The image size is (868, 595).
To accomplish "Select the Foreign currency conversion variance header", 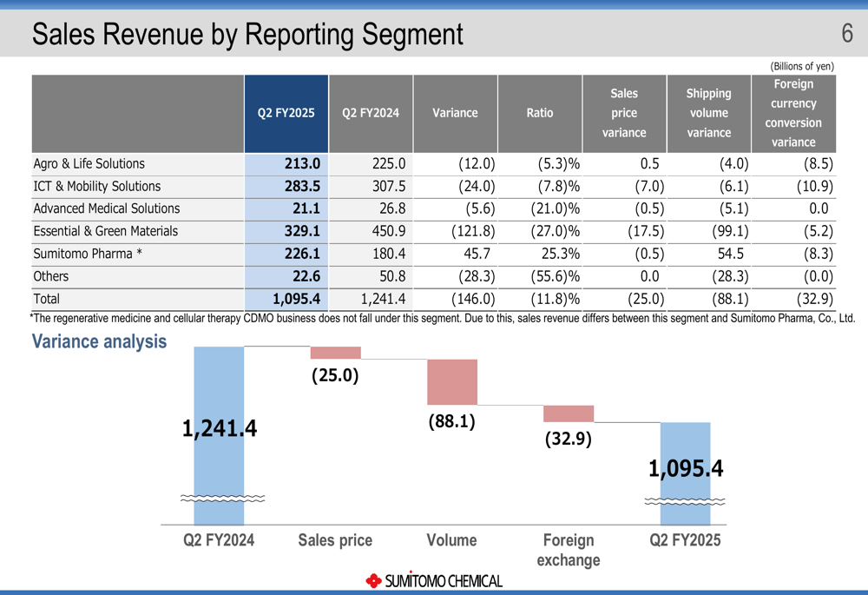I will coord(792,113).
